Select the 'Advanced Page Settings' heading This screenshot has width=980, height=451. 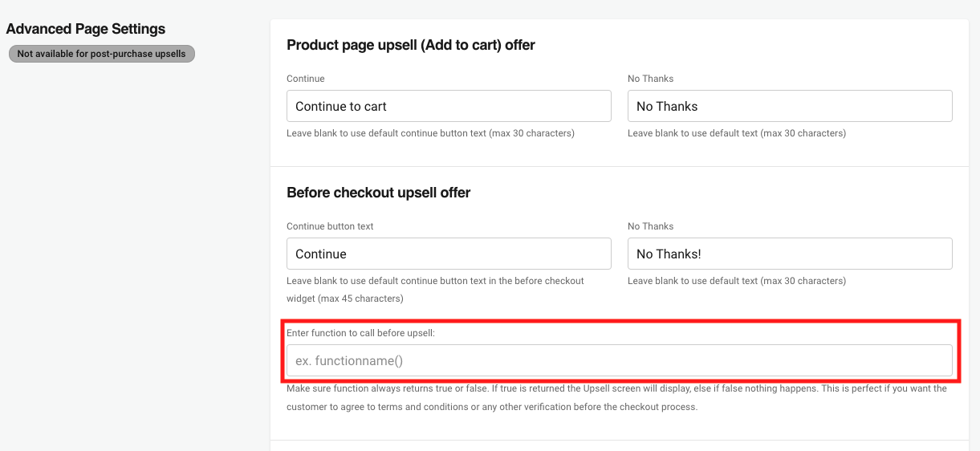[x=86, y=29]
